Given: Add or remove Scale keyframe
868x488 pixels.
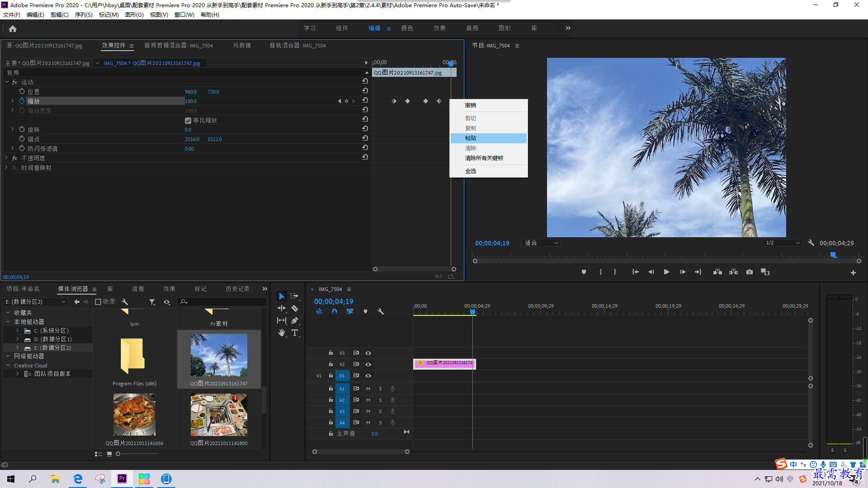Looking at the screenshot, I should pos(347,101).
